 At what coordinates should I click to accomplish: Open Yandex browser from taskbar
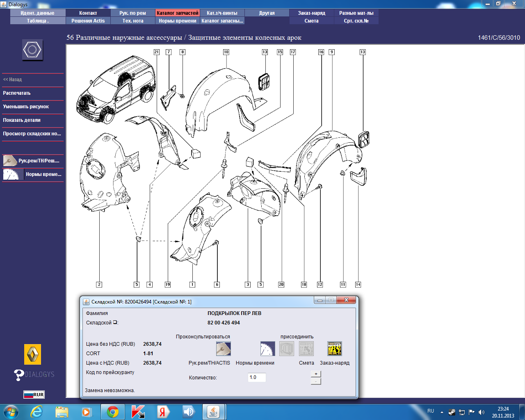pos(163,412)
